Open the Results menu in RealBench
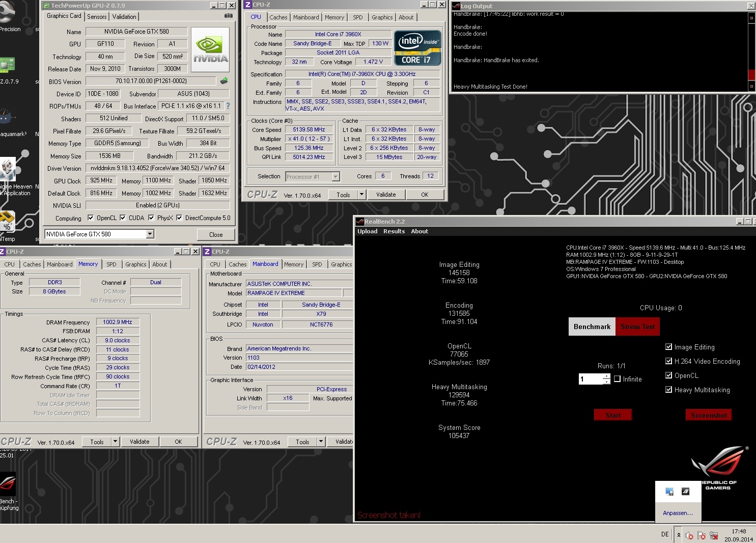This screenshot has height=543, width=756. (x=394, y=231)
